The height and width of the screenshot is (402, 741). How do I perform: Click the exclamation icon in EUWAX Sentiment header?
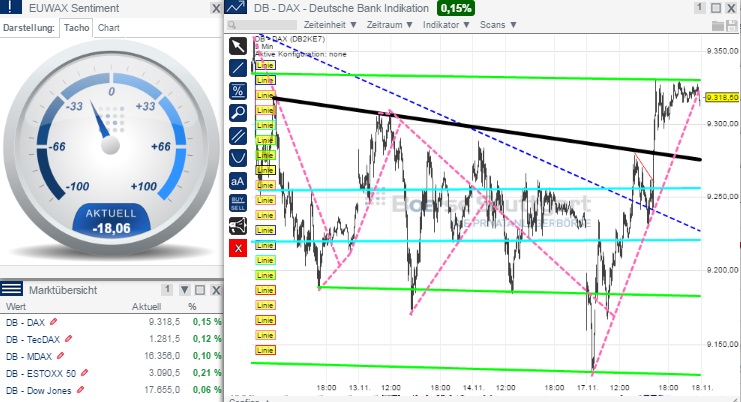tap(11, 7)
